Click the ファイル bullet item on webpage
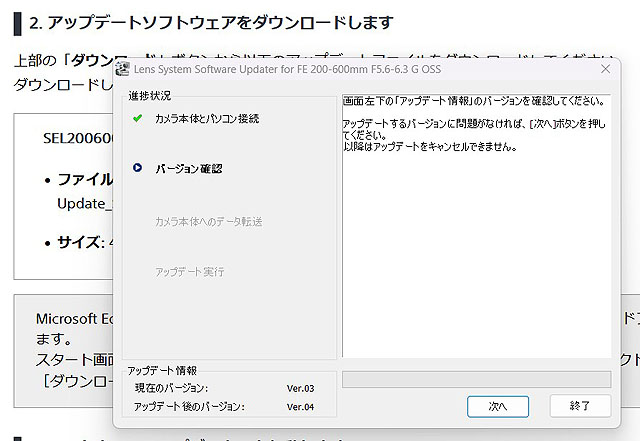Screen dimensions: 640x441 (x=85, y=180)
